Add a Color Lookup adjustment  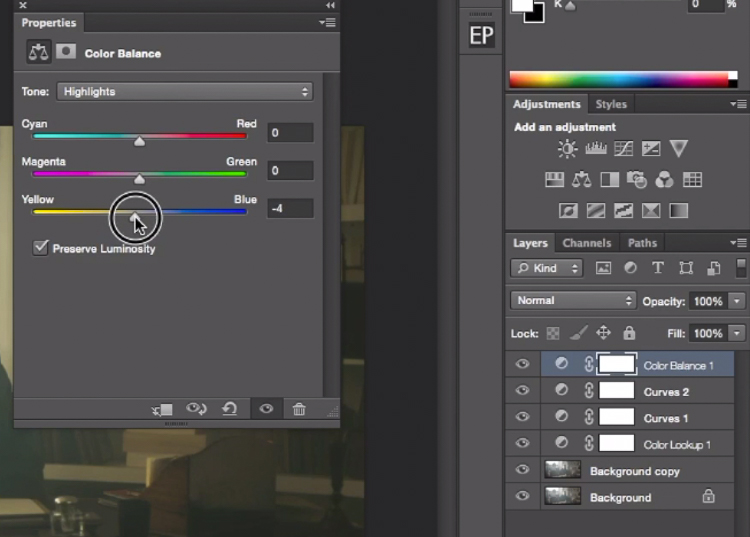pyautogui.click(x=692, y=180)
